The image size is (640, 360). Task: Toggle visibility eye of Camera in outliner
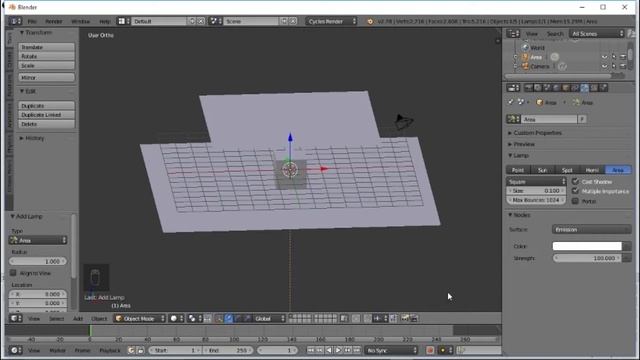click(x=604, y=66)
